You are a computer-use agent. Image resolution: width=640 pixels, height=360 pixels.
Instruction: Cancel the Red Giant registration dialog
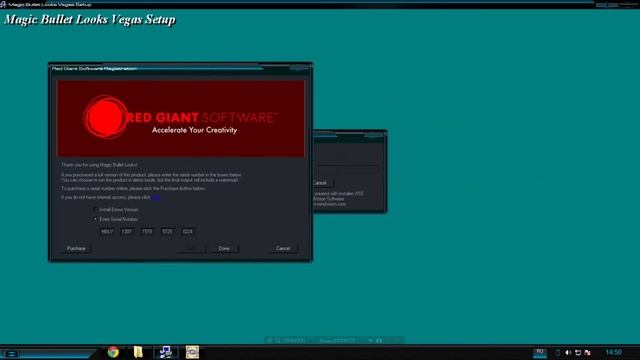click(x=283, y=248)
